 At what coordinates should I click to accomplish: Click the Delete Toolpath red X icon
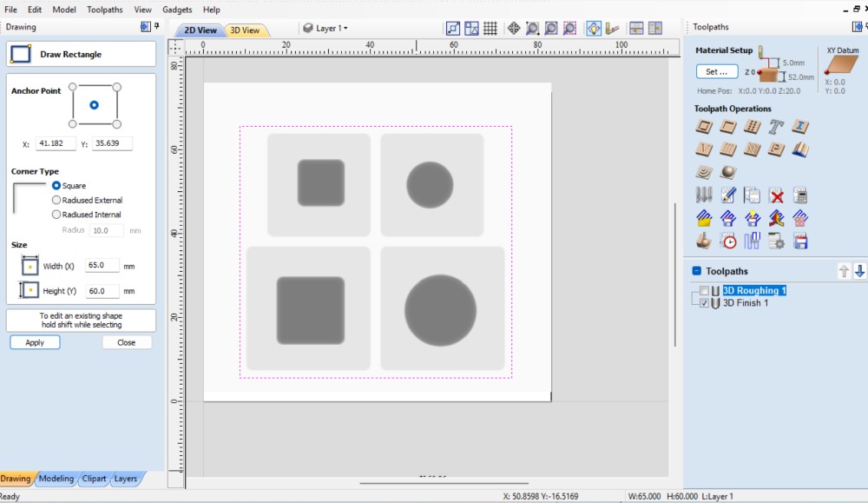pyautogui.click(x=776, y=195)
